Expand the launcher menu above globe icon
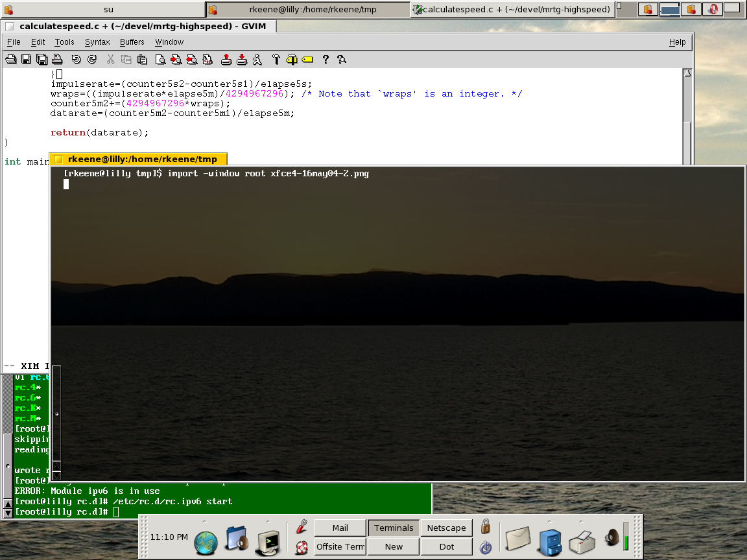The width and height of the screenshot is (747, 560). point(205,521)
